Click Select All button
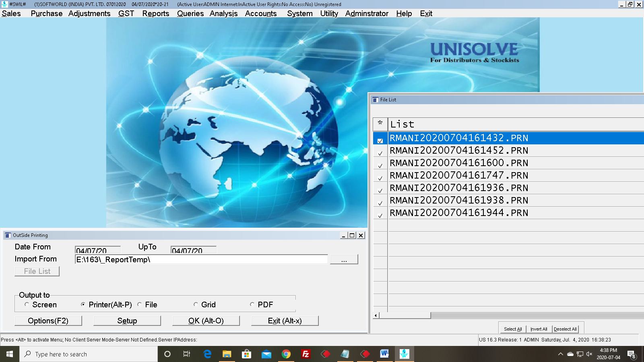The height and width of the screenshot is (362, 644). click(x=513, y=329)
